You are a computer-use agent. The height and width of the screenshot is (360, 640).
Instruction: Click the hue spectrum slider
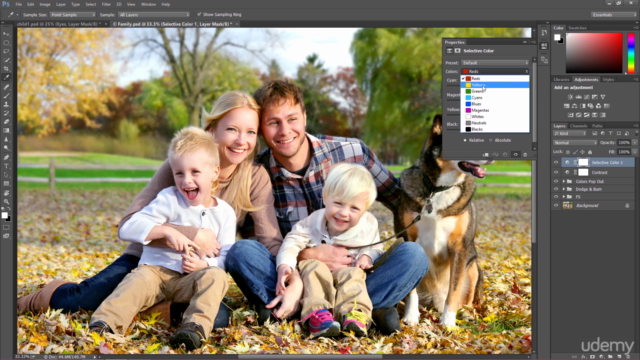tap(631, 53)
